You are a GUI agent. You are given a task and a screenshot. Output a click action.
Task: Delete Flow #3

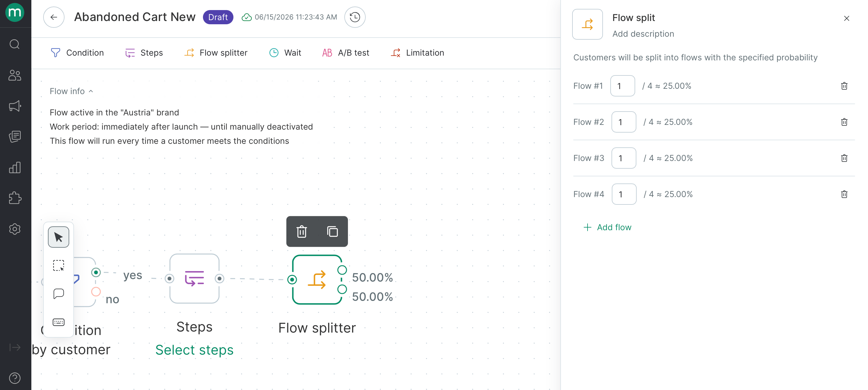click(844, 158)
